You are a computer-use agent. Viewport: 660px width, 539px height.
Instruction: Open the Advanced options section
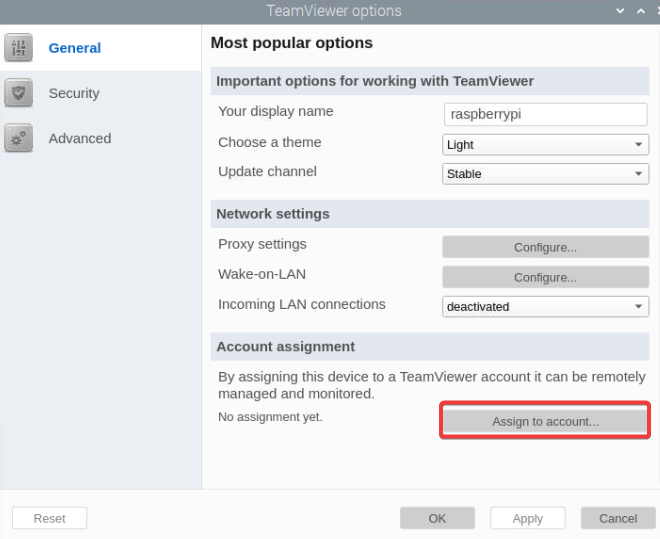[x=80, y=138]
